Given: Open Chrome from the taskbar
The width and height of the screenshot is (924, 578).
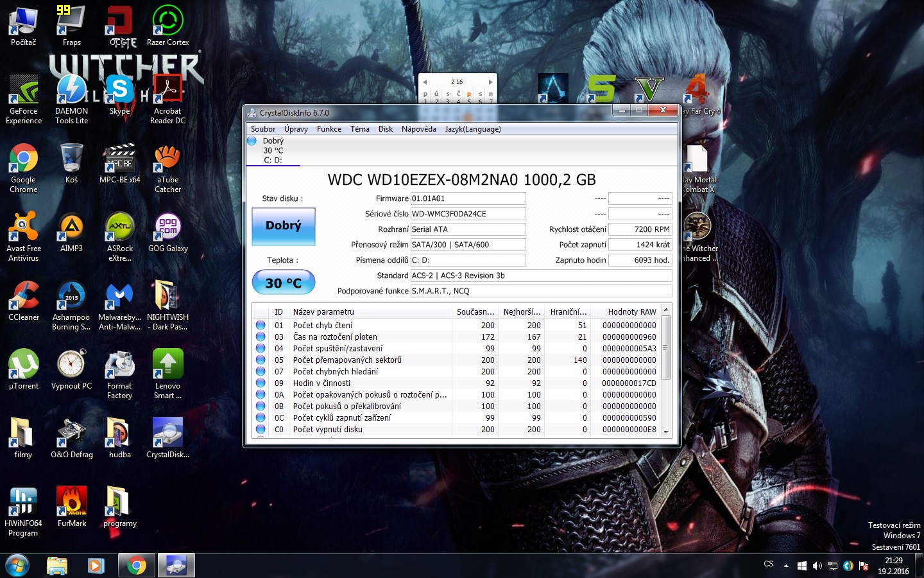Looking at the screenshot, I should pyautogui.click(x=136, y=566).
